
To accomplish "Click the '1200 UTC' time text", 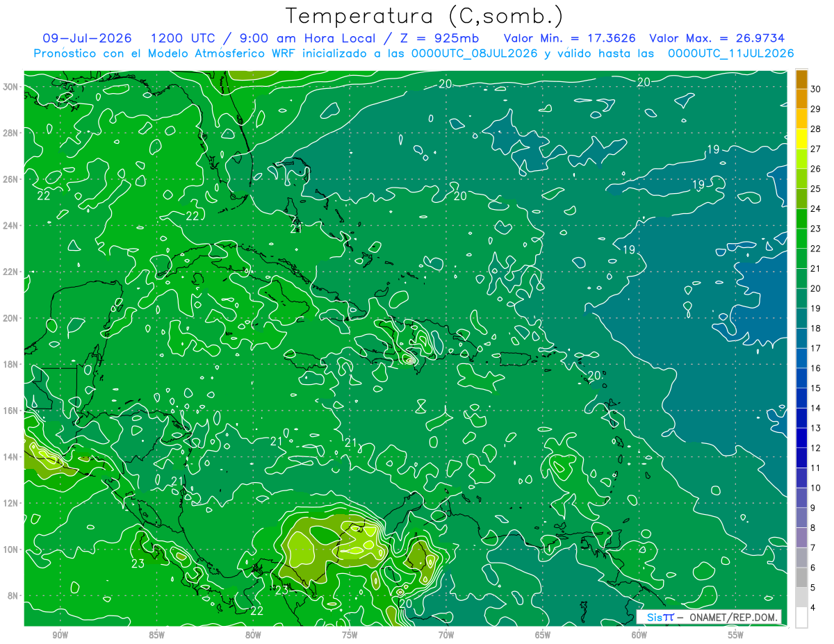I will click(x=183, y=38).
